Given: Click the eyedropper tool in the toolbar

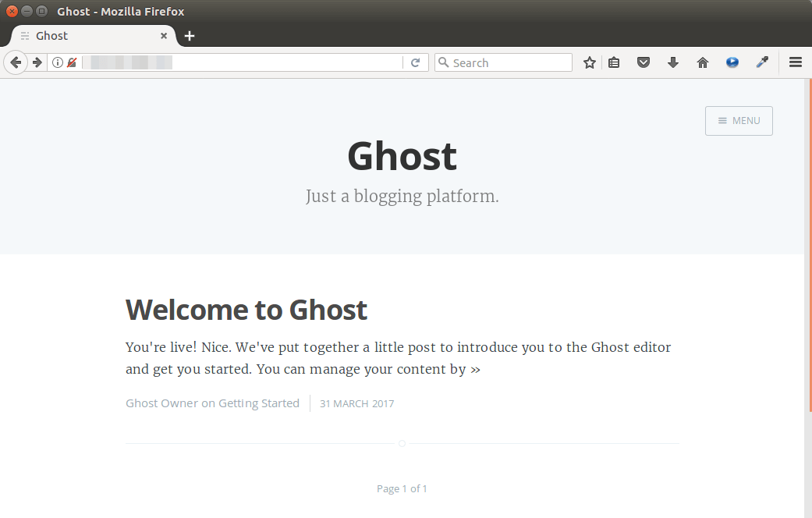Looking at the screenshot, I should point(762,62).
